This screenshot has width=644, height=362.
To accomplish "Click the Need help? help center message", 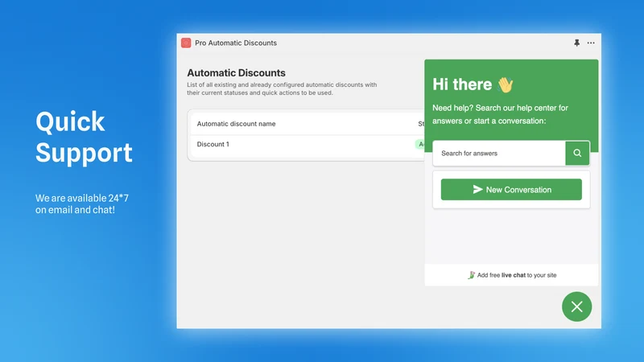I will coord(500,114).
